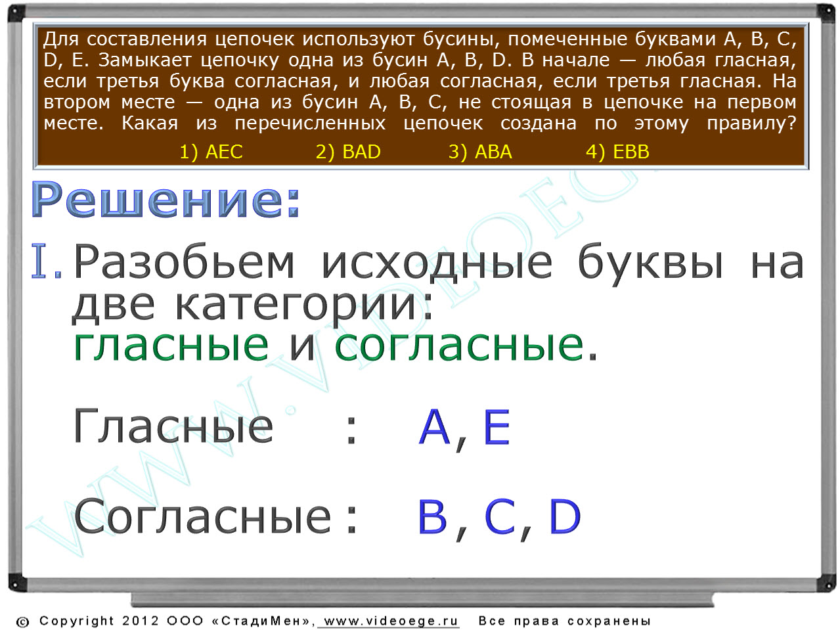The width and height of the screenshot is (840, 630).
Task: Click the 'Все права сохранены' text
Action: point(565,621)
